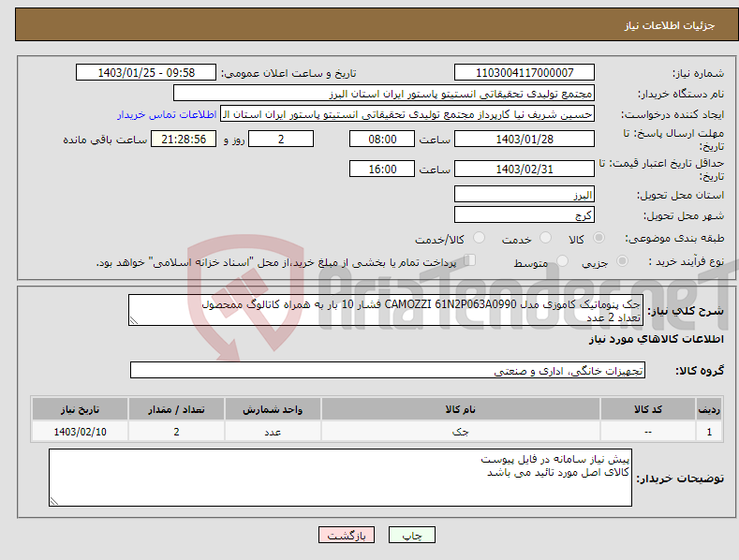Click the شرح کلی نیاز description textarea
Screen dimensions: 739x560
pos(386,310)
